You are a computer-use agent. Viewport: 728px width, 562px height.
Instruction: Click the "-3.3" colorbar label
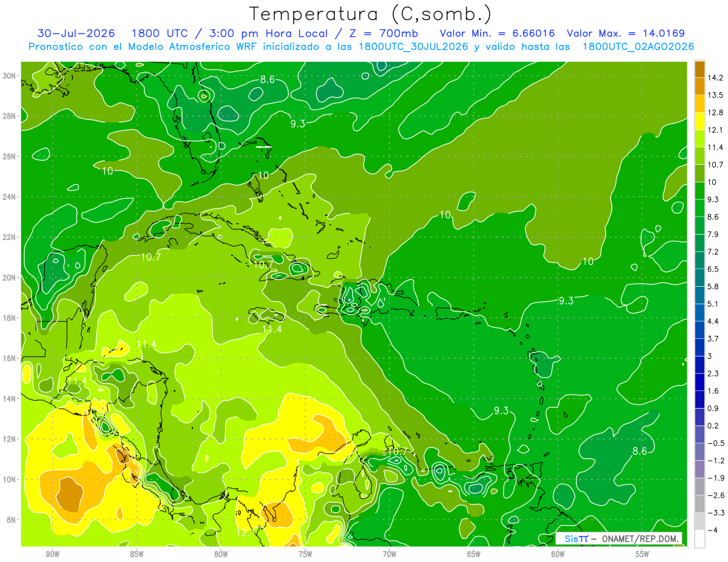pos(715,513)
